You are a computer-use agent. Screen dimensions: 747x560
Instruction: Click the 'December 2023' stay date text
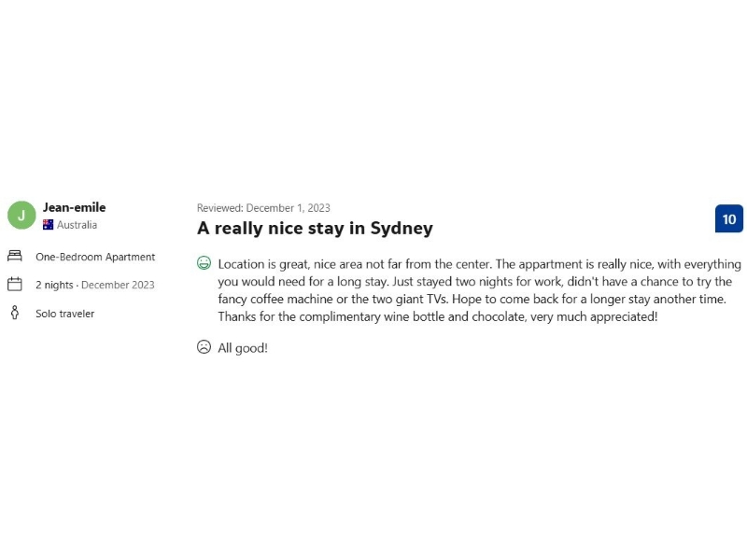(118, 285)
